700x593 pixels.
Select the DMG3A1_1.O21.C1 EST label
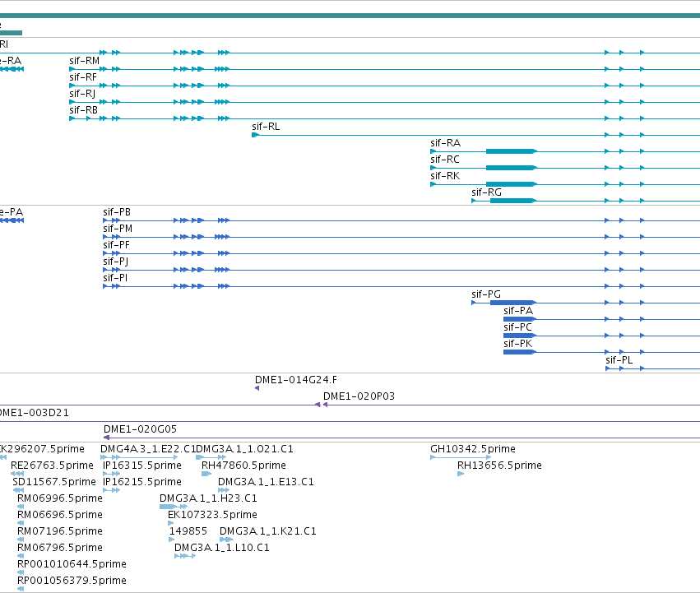[x=244, y=449]
